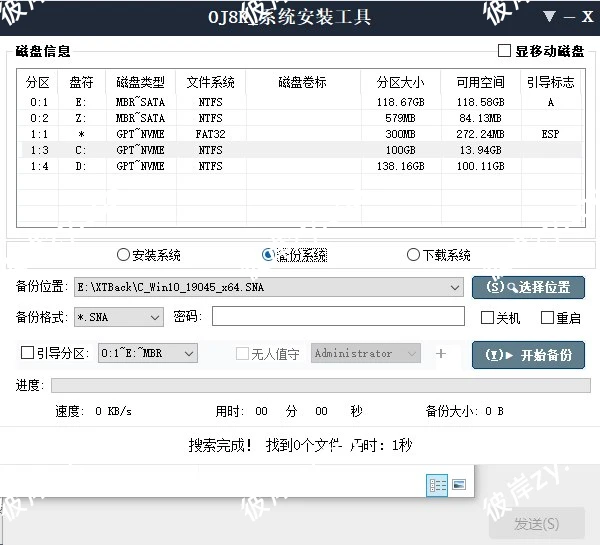
Task: Click the 84.13MB free space cell
Action: coord(480,118)
